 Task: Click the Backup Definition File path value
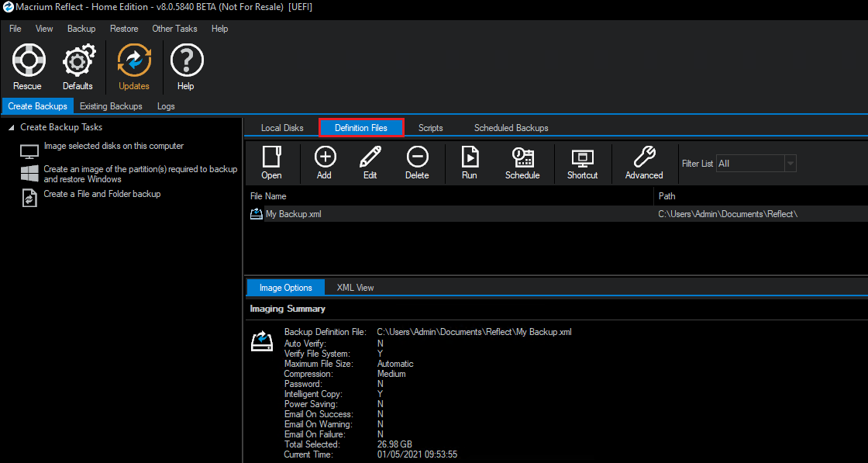point(474,332)
